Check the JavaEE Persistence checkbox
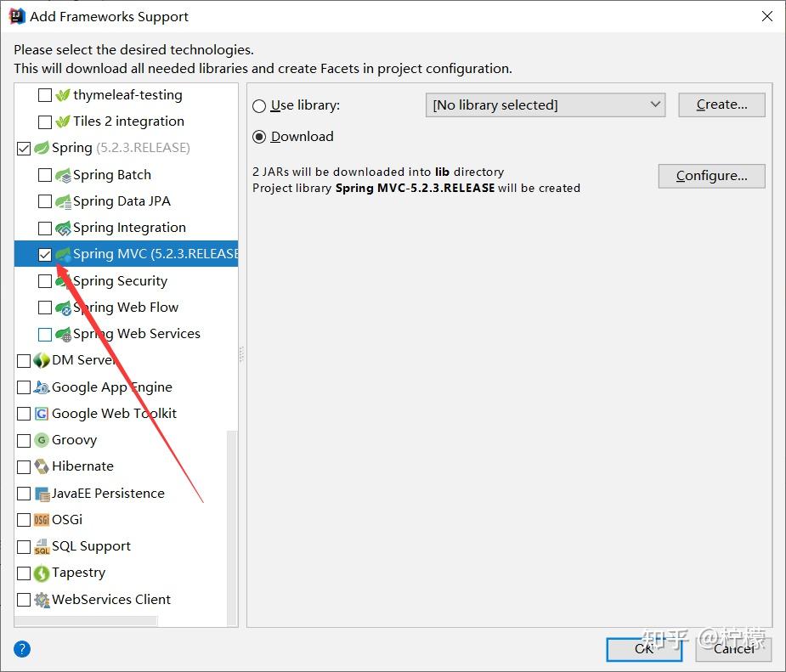This screenshot has height=672, width=786. click(24, 494)
